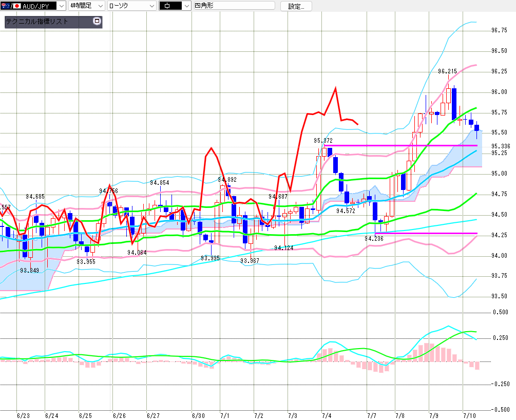
Task: Click the 94.236 low price label
Action: [x=374, y=238]
